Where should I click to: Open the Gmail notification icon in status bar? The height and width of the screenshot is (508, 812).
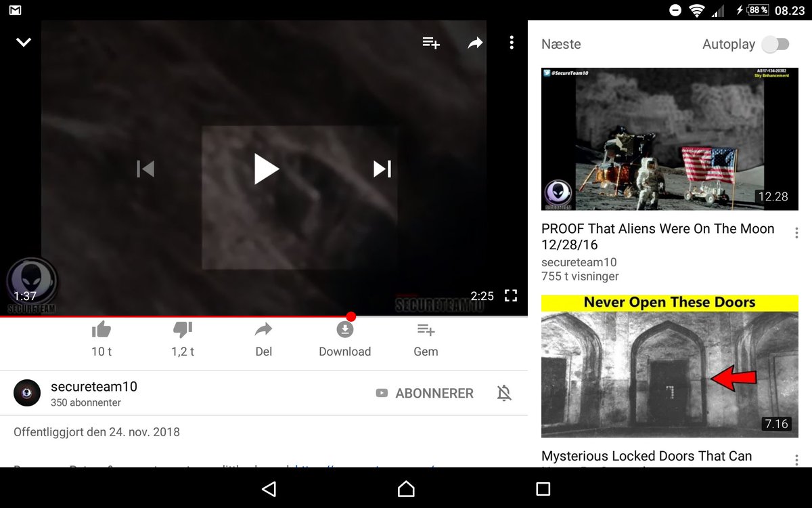15,10
